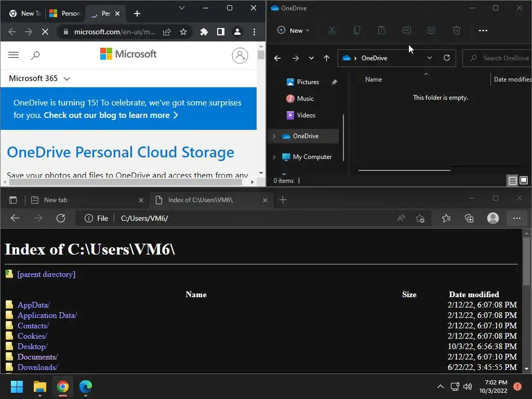Switch to details view in OneDrive window

[512, 180]
